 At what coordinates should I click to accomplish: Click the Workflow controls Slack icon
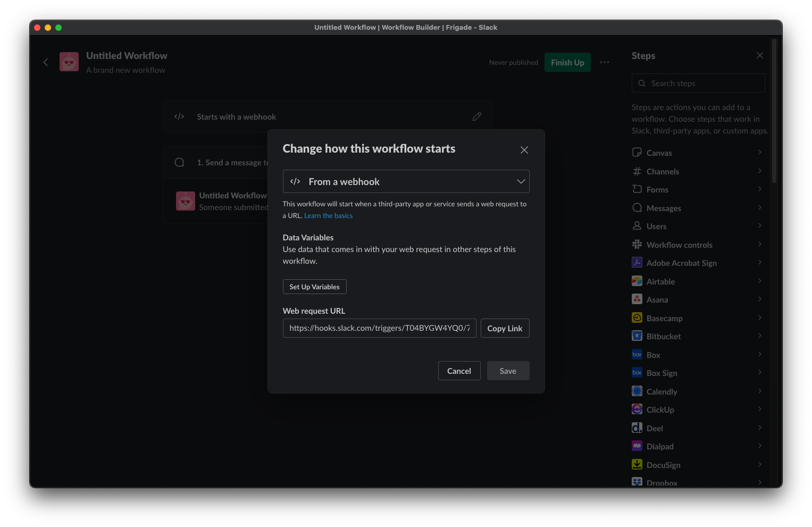pos(637,244)
